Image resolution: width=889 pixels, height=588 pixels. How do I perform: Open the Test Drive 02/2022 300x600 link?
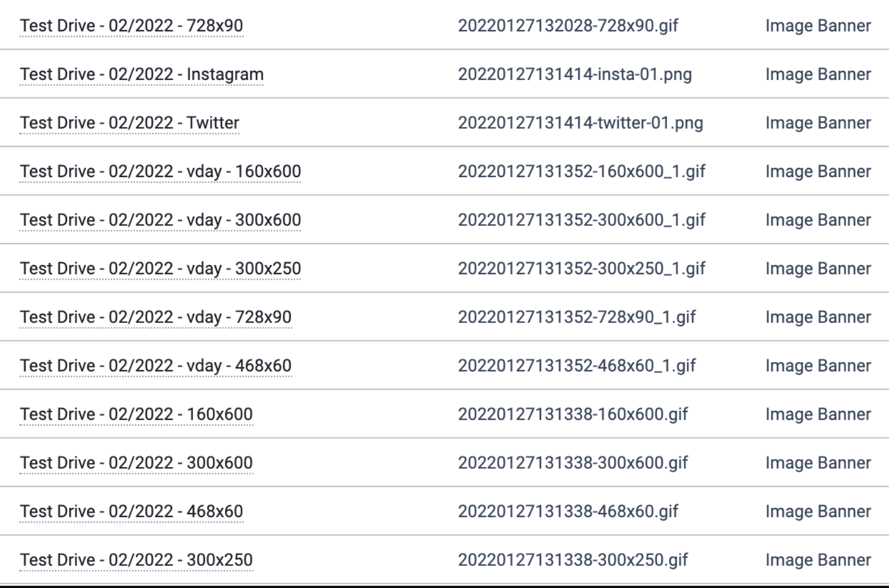tap(136, 463)
